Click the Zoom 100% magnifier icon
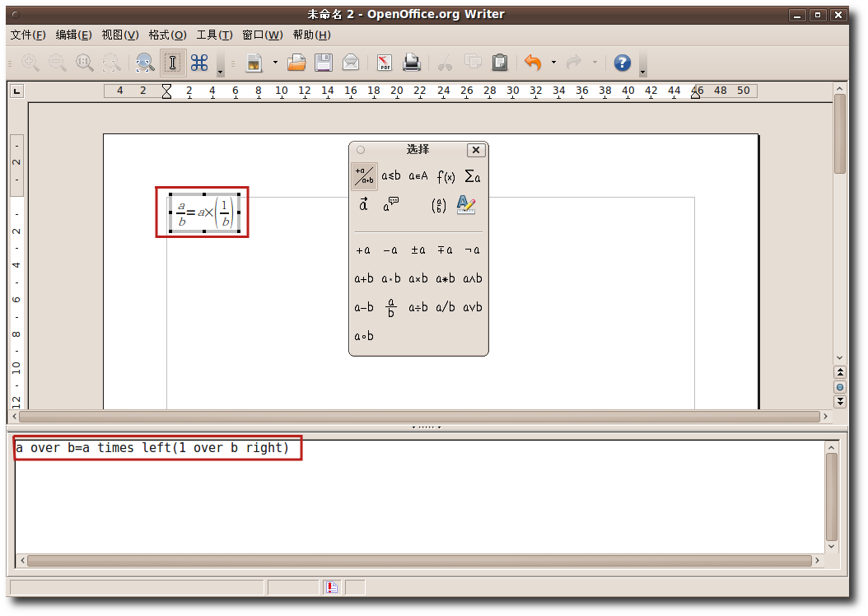The height and width of the screenshot is (616, 868). (85, 63)
